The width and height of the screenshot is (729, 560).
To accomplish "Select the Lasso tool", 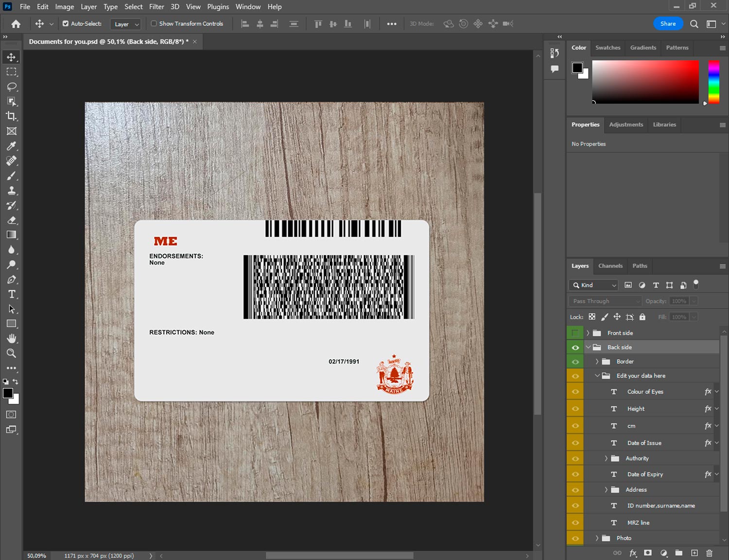I will 12,87.
